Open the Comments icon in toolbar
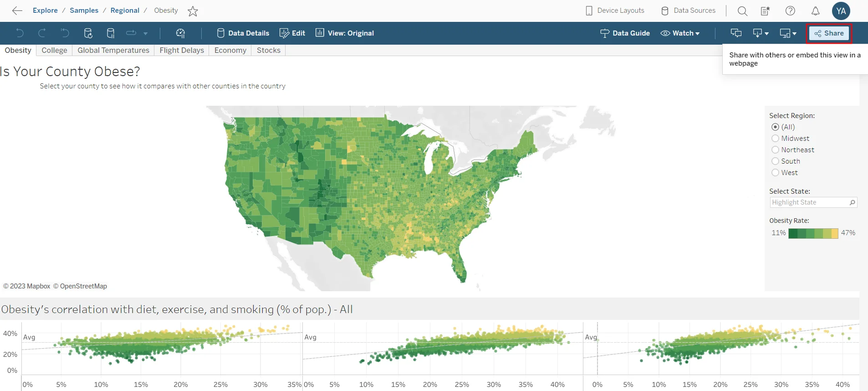This screenshot has width=868, height=391. 736,33
